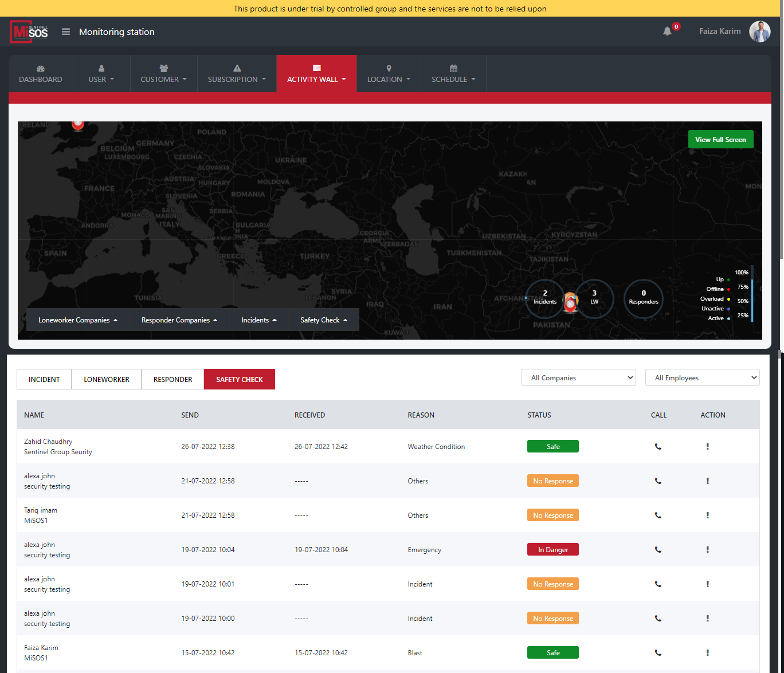Expand Loneworker Companies map menu
Screen dimensions: 784x673
77,320
